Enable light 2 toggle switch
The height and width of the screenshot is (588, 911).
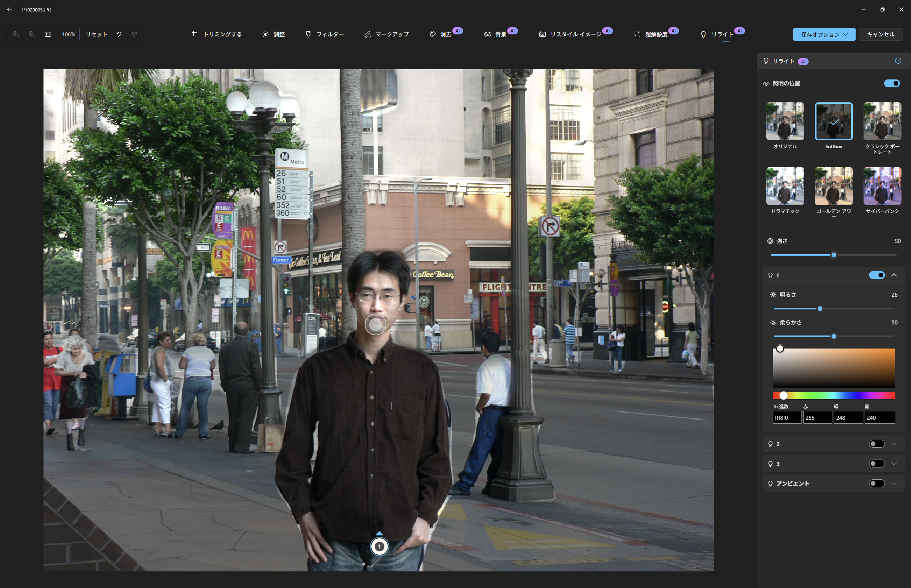pos(877,444)
